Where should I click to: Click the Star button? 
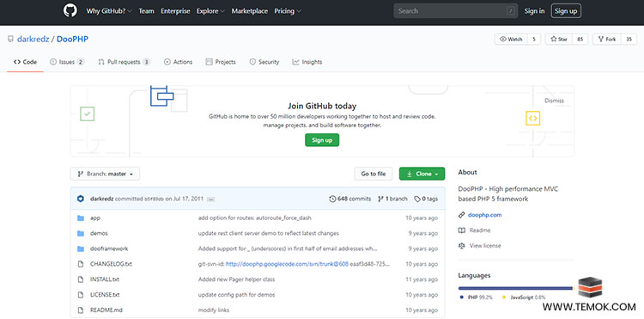pyautogui.click(x=559, y=39)
